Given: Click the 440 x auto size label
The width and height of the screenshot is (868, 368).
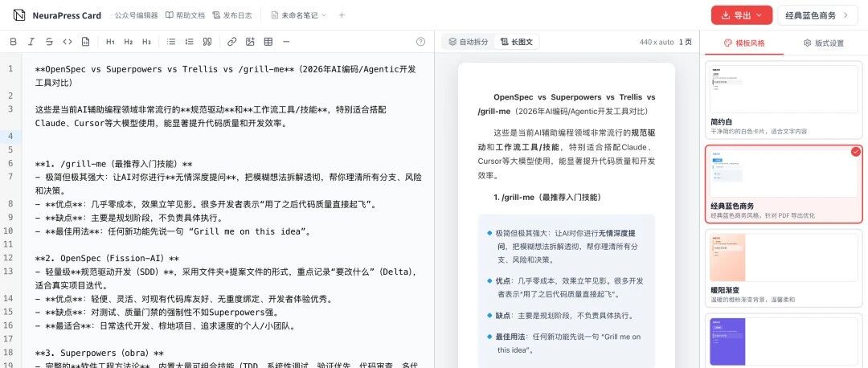Looking at the screenshot, I should pos(657,42).
